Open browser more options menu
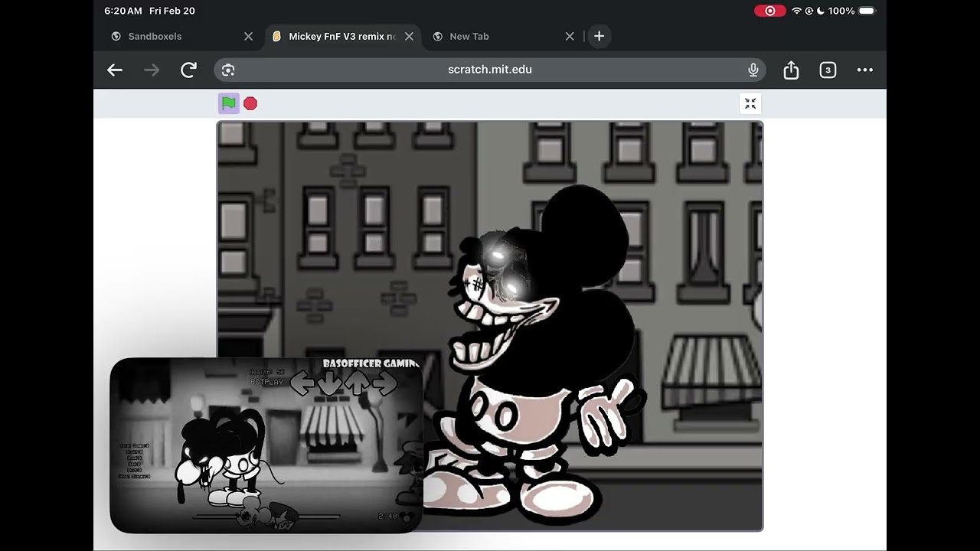Viewport: 980px width, 551px height. [x=865, y=70]
